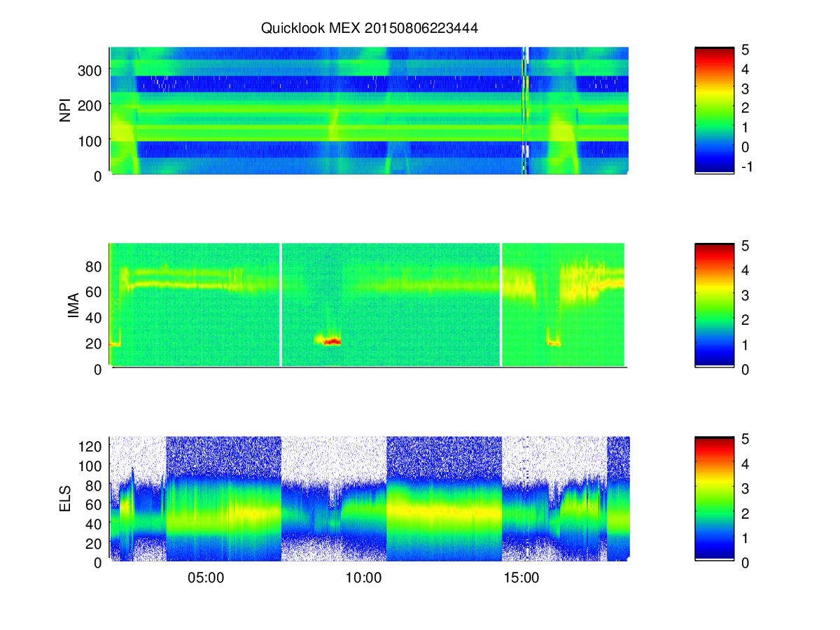
Task: Click the ELS y-axis label
Action: (x=66, y=499)
